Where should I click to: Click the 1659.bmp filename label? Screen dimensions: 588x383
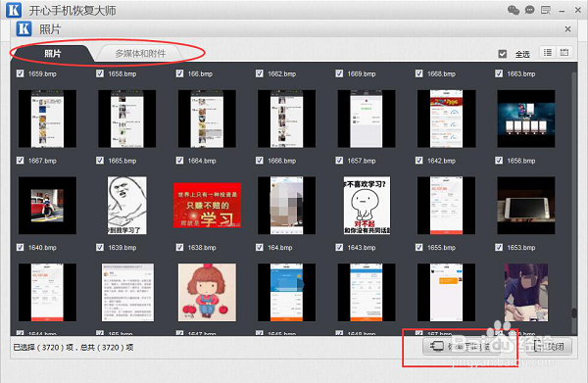tap(42, 73)
